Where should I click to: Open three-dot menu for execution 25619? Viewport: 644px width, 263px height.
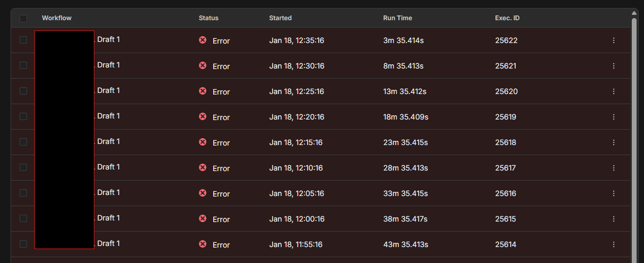pos(614,117)
